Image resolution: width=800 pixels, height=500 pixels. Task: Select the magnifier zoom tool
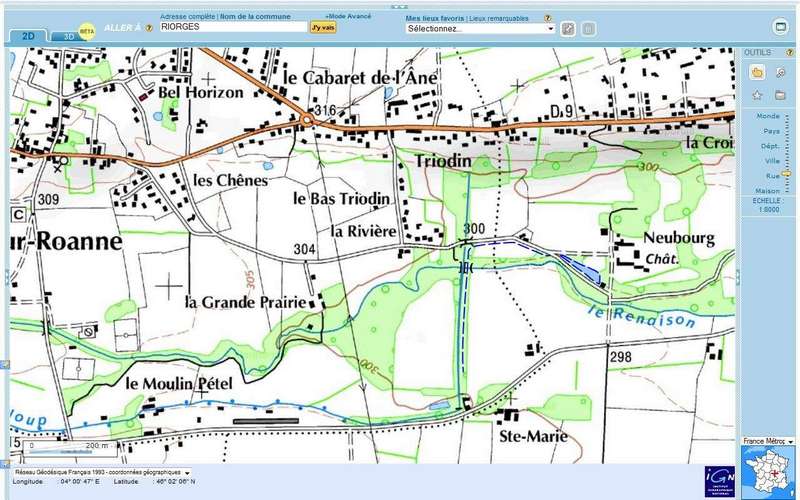(780, 72)
